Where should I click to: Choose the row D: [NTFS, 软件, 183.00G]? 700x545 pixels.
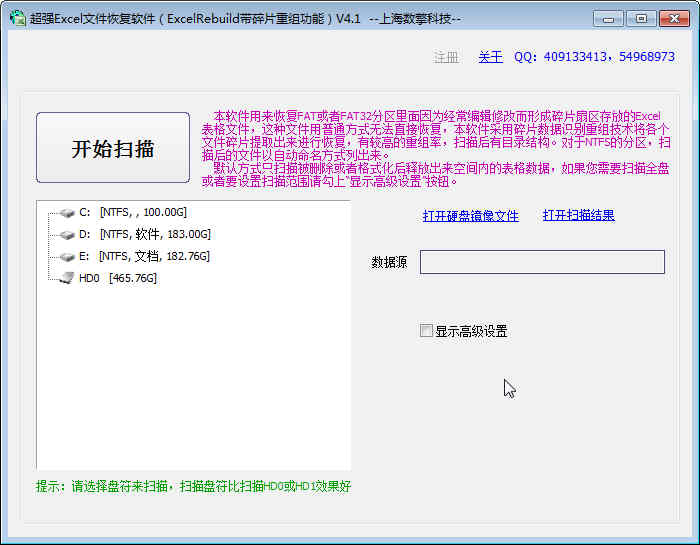pyautogui.click(x=145, y=234)
